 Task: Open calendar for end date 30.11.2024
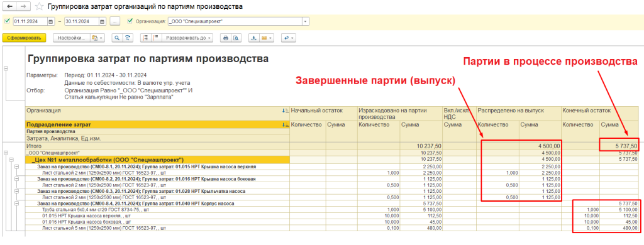[x=102, y=21]
